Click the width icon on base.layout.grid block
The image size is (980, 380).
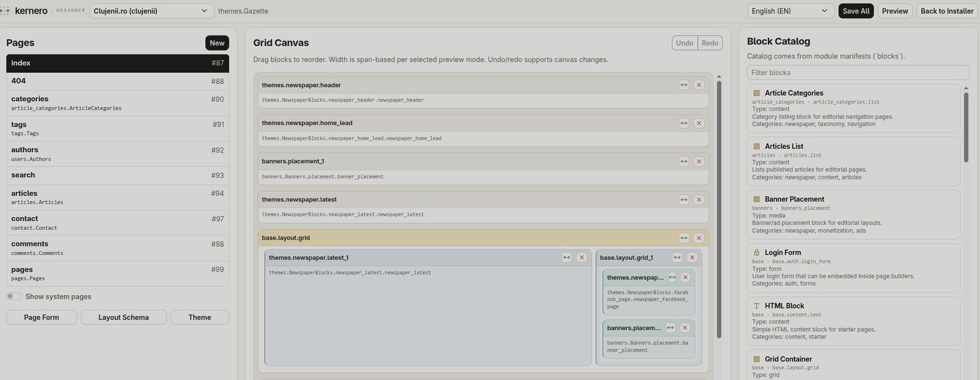tap(684, 238)
